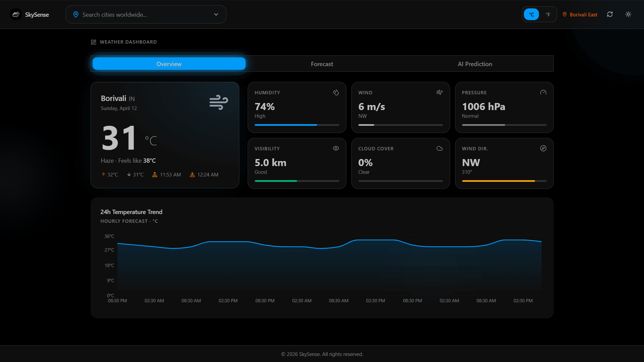This screenshot has height=362, width=644.
Task: Switch units to Fahrenheit
Action: click(548, 14)
